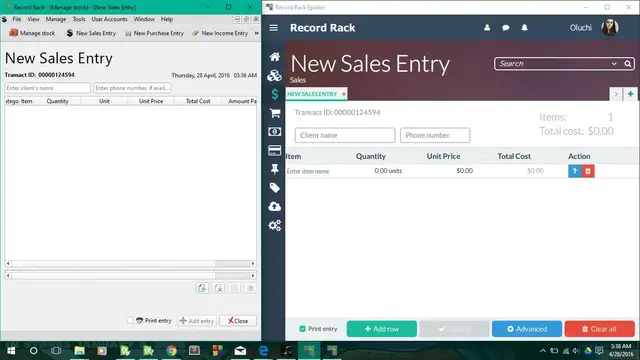The height and width of the screenshot is (360, 640).
Task: Click the add-item icon with green plus in left window
Action: point(202,288)
